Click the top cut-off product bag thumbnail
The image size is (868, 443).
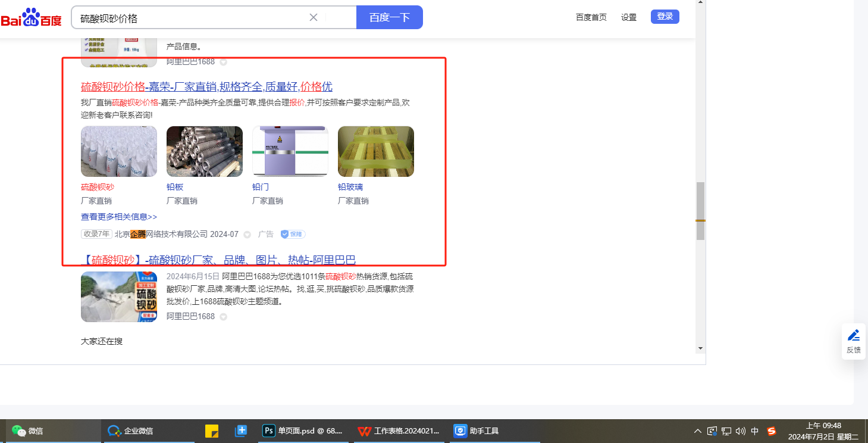coord(119,53)
